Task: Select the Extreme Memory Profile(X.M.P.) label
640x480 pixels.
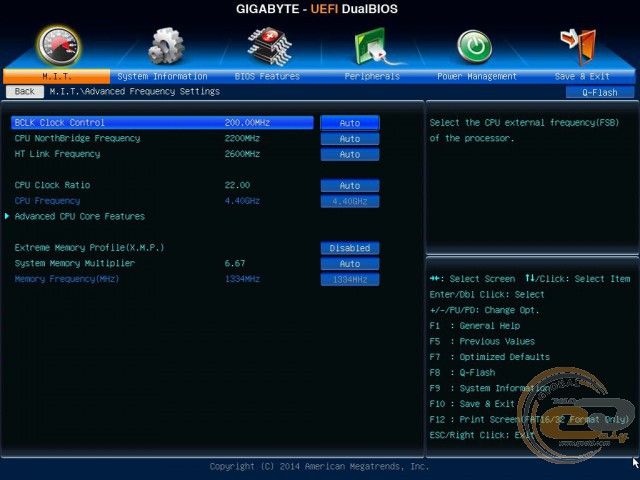Action: click(89, 247)
